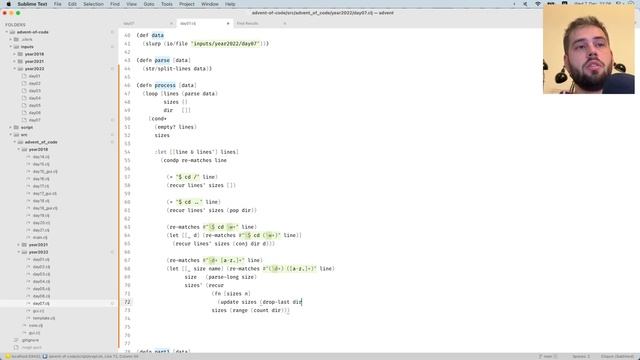Close the first day07 tab
Image resolution: width=640 pixels, height=360 pixels.
(x=171, y=24)
